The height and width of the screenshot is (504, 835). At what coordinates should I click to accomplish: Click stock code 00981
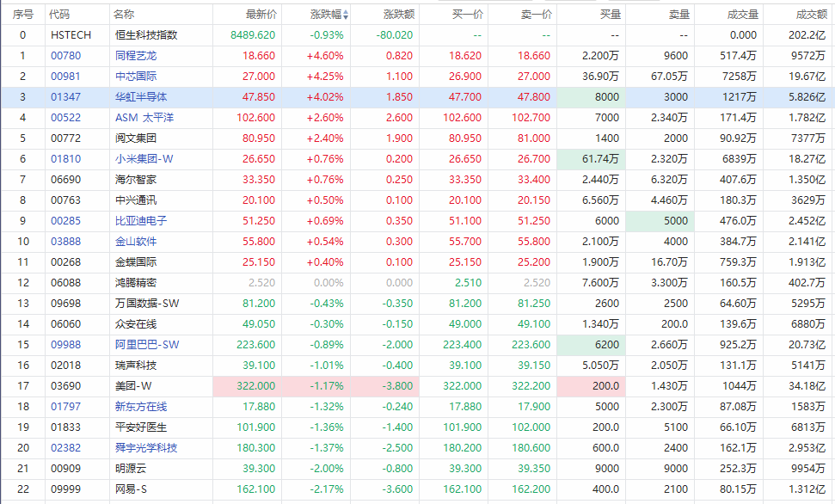[x=66, y=77]
